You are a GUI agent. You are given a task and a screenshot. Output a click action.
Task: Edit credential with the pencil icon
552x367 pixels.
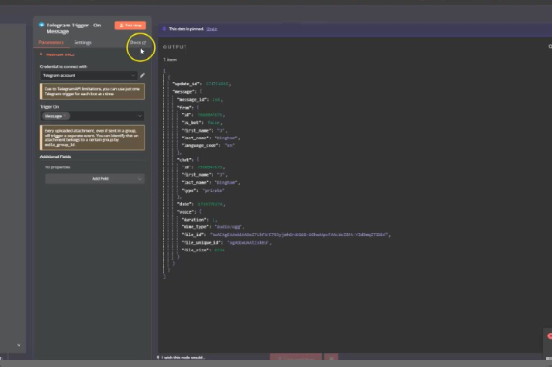[x=142, y=75]
